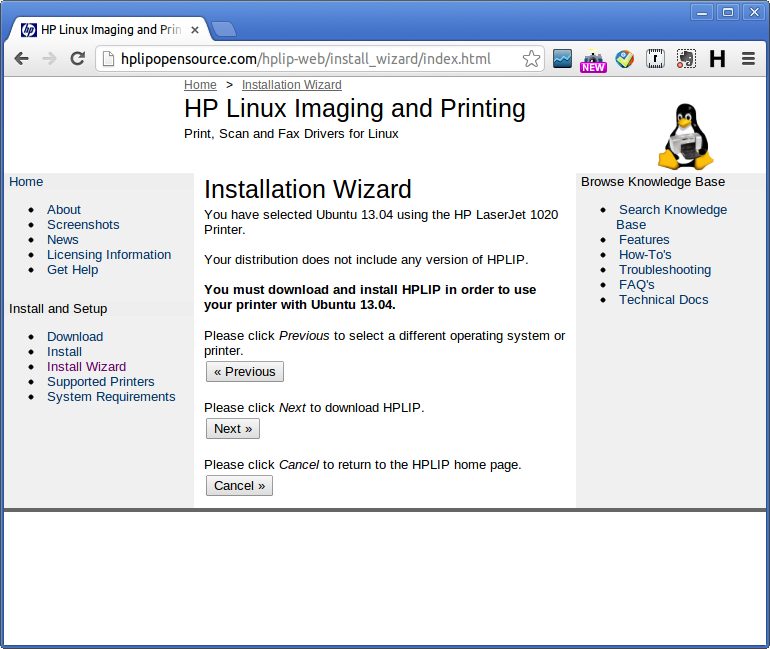Open the Download link
The height and width of the screenshot is (649, 770).
[75, 337]
